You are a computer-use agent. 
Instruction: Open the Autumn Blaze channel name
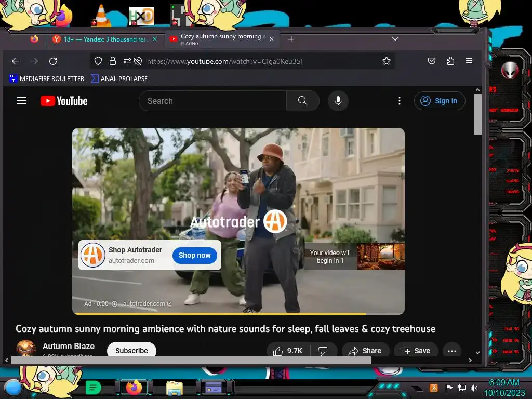coord(69,346)
